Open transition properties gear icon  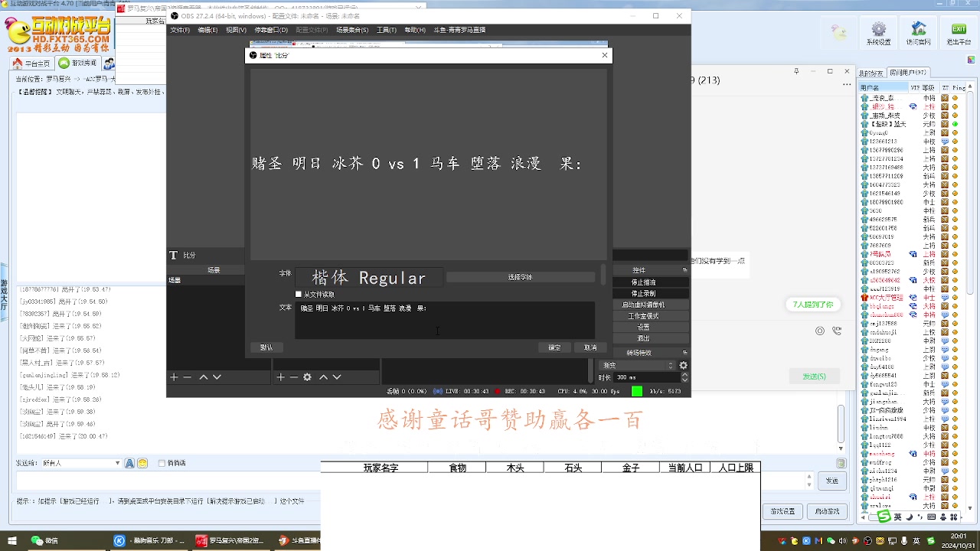tap(684, 365)
